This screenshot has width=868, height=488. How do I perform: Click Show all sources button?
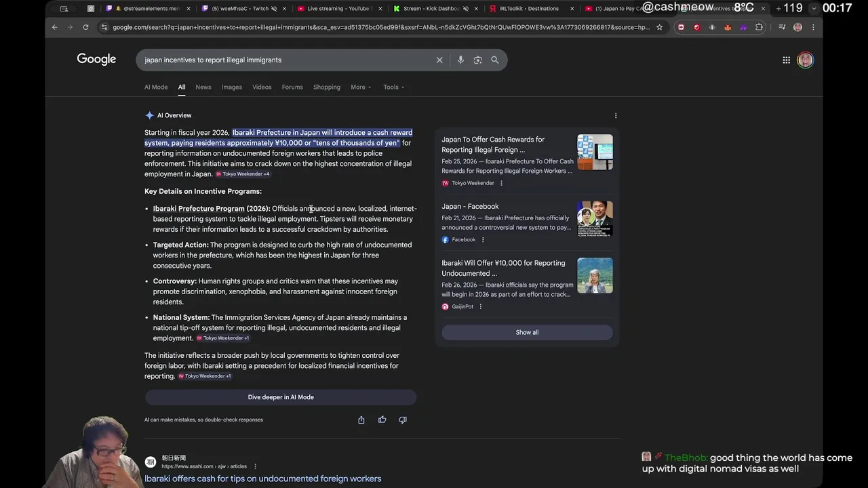pyautogui.click(x=527, y=332)
